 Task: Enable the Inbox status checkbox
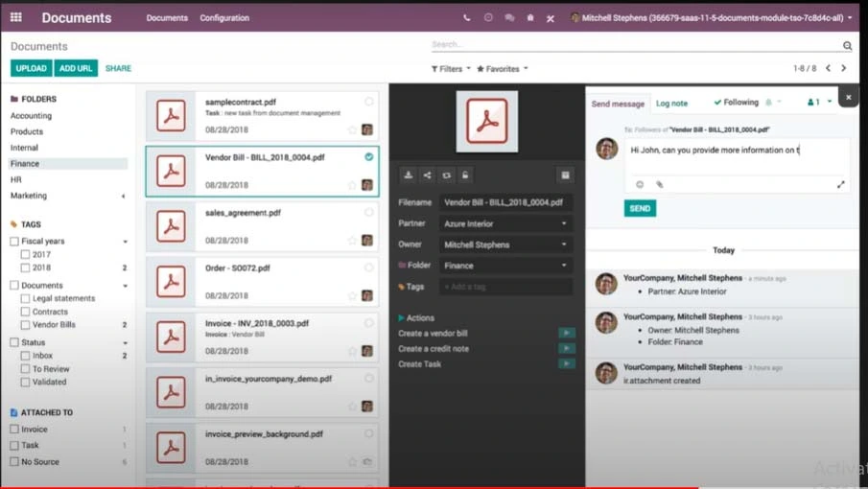pyautogui.click(x=26, y=356)
